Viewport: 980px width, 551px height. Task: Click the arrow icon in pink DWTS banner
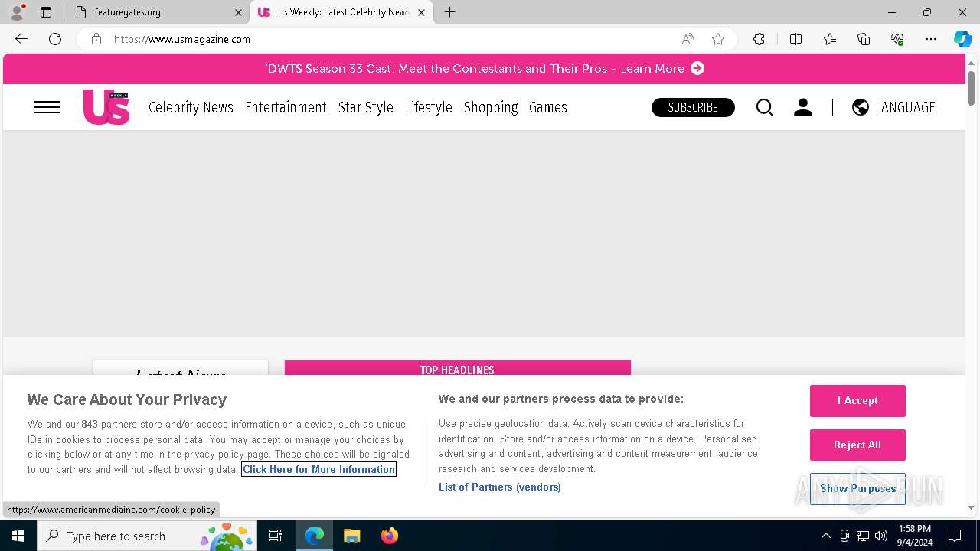pos(697,68)
